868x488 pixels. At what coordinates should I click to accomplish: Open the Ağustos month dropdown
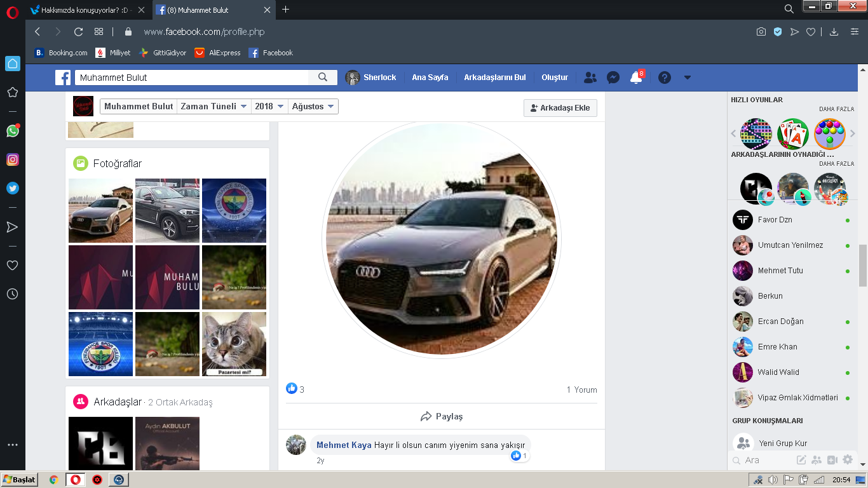click(313, 107)
